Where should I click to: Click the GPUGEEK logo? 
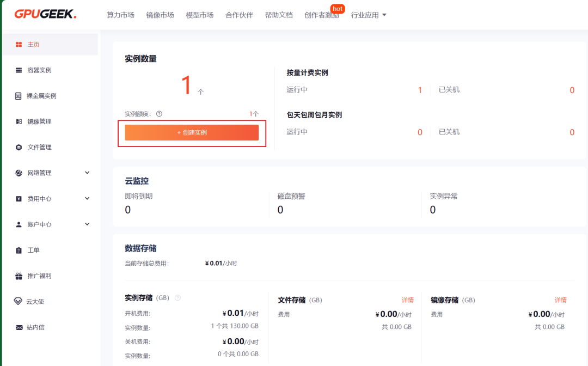point(45,15)
